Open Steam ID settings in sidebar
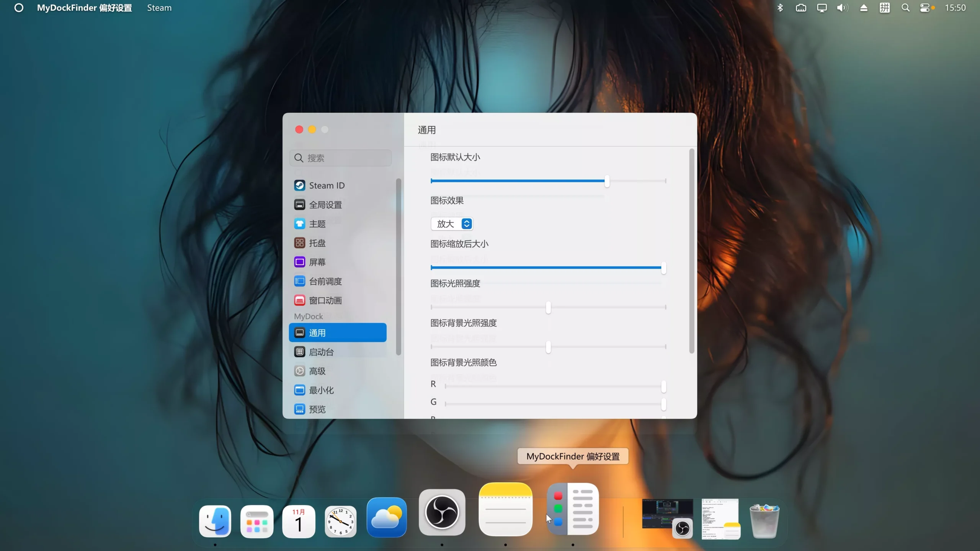 tap(326, 185)
